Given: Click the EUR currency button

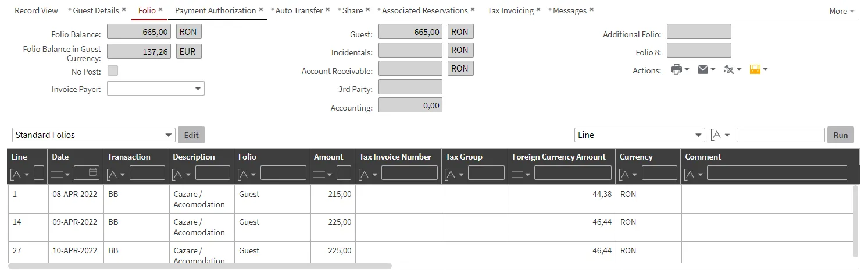Looking at the screenshot, I should (x=188, y=51).
